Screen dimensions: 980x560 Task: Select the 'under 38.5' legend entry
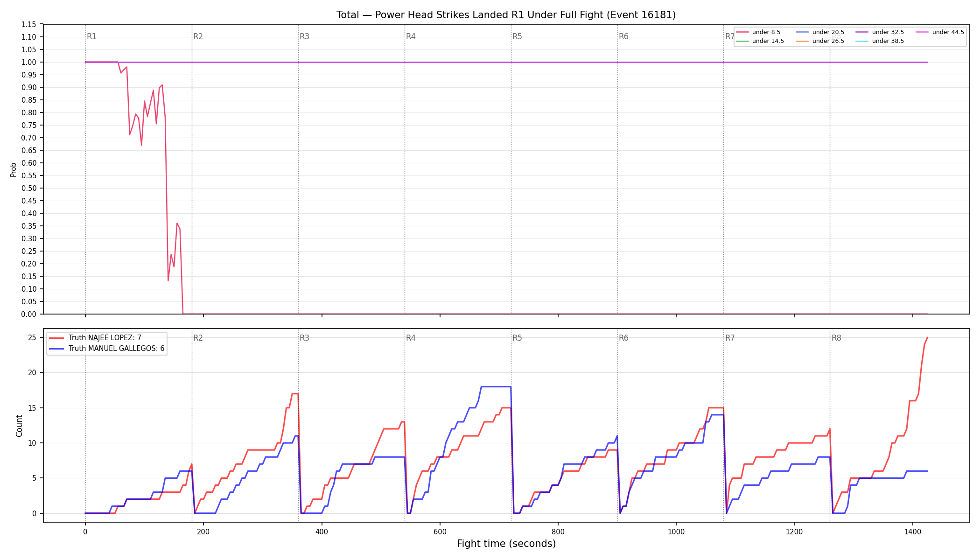(x=880, y=41)
